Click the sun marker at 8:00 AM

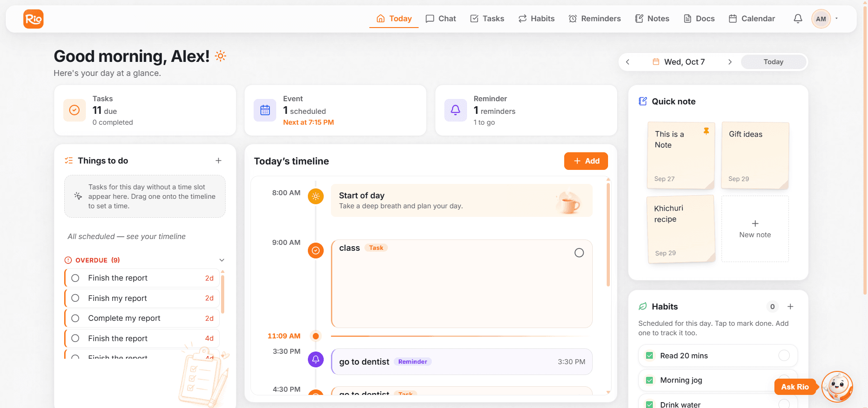click(316, 196)
